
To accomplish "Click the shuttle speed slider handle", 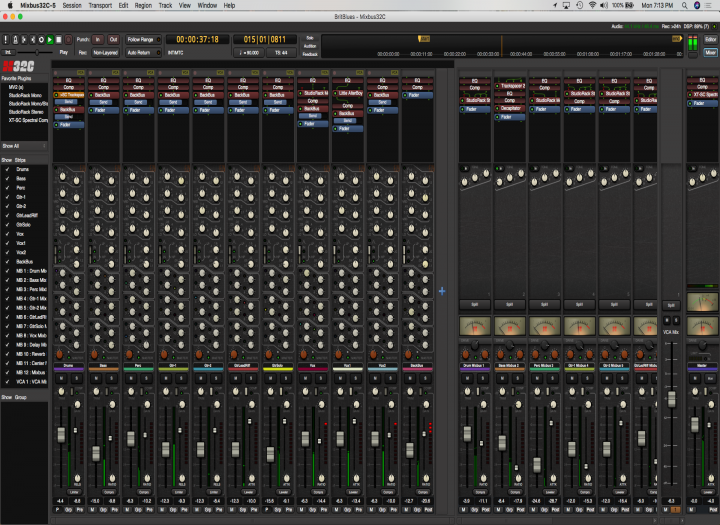I will click(37, 52).
